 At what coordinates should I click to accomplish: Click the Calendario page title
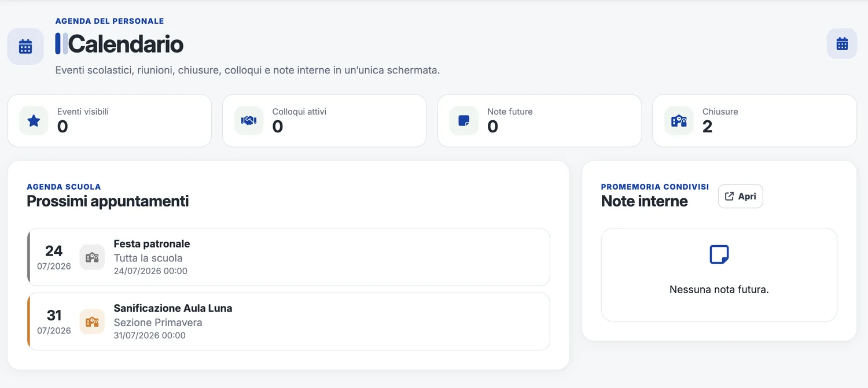point(126,44)
